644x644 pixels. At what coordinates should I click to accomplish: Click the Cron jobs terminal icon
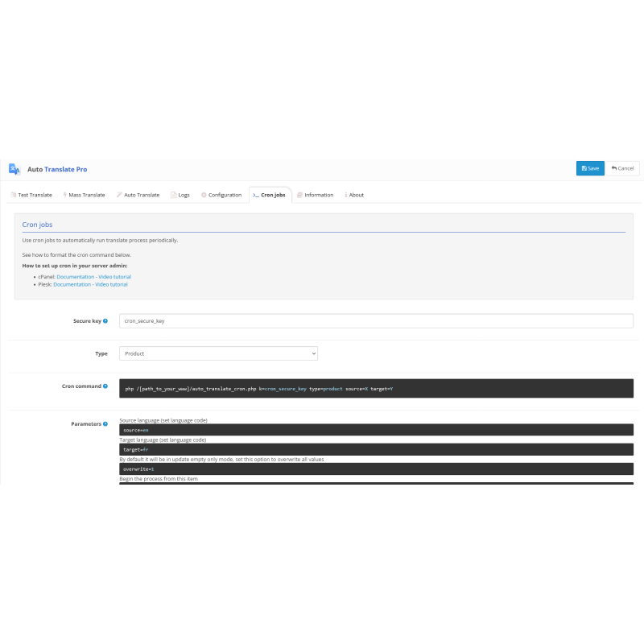258,194
